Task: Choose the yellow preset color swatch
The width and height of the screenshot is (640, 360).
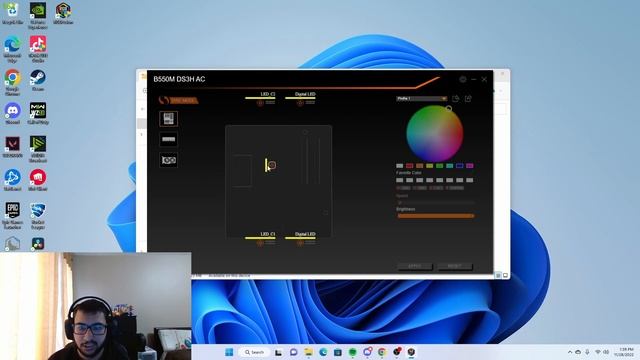Action: 429,166
